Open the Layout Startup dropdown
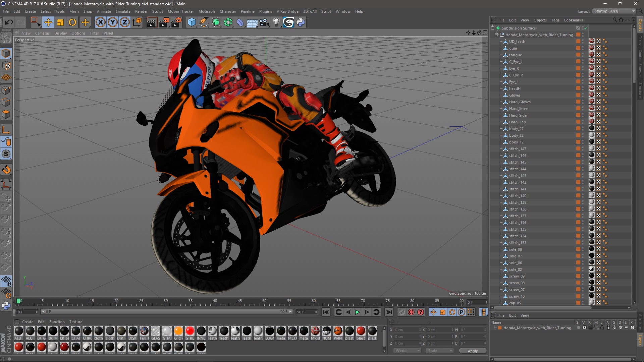The width and height of the screenshot is (644, 362). (614, 11)
